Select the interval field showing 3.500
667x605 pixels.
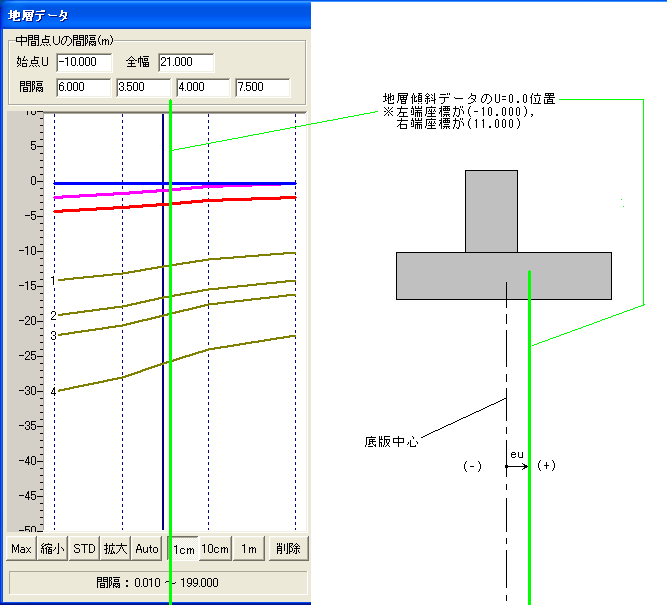pos(143,87)
